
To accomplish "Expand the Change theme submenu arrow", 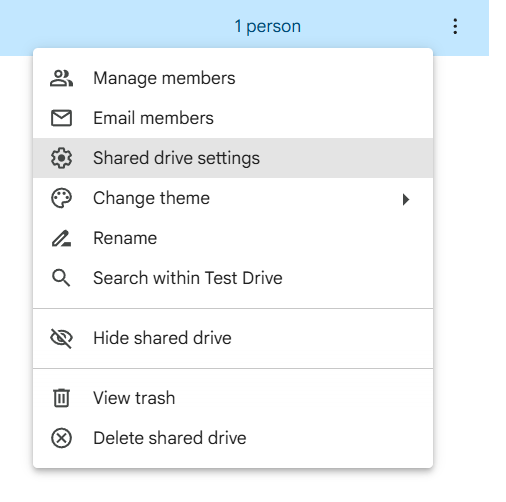I will 406,199.
